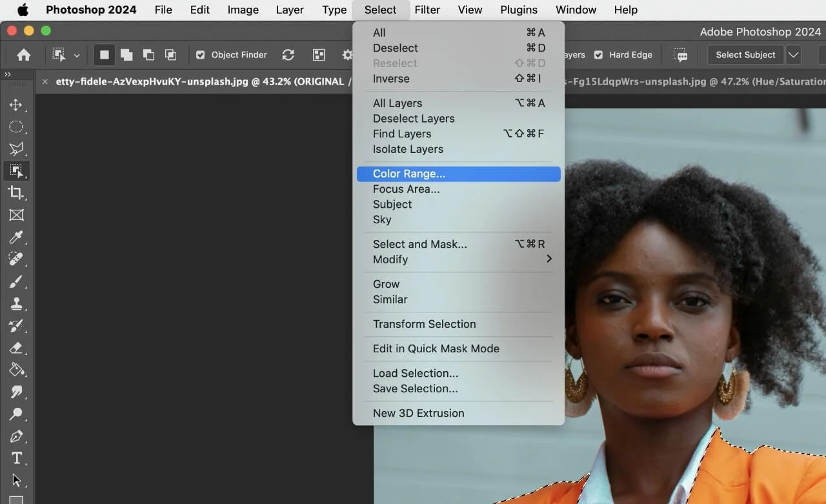Close the etty-fidele document tab

pos(45,81)
